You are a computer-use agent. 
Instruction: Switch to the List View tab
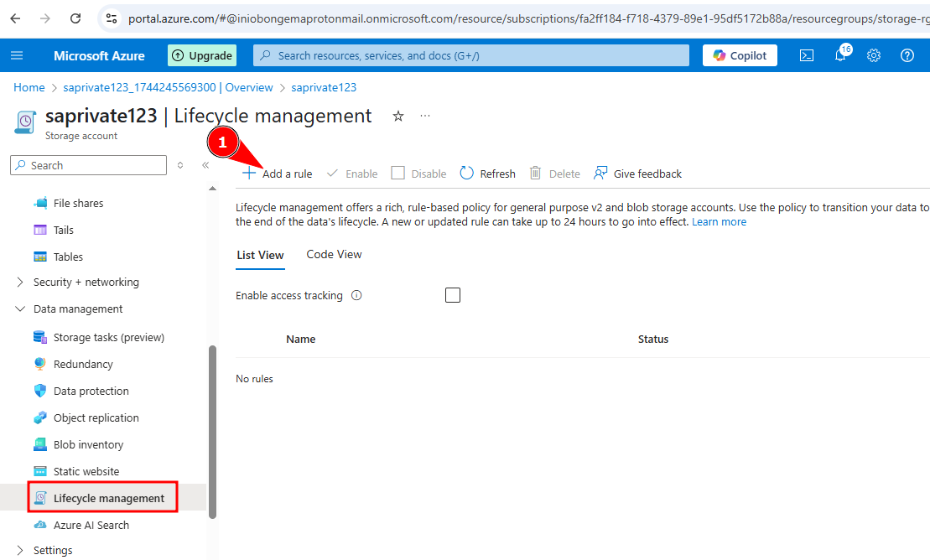260,255
